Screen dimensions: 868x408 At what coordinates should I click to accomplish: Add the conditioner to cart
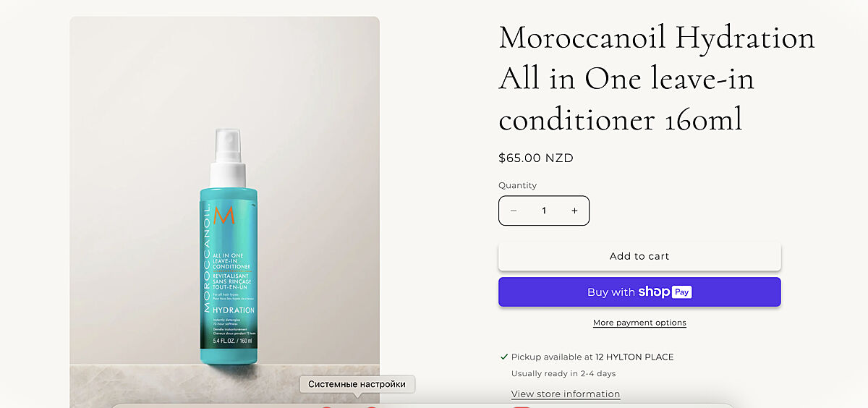pos(639,256)
